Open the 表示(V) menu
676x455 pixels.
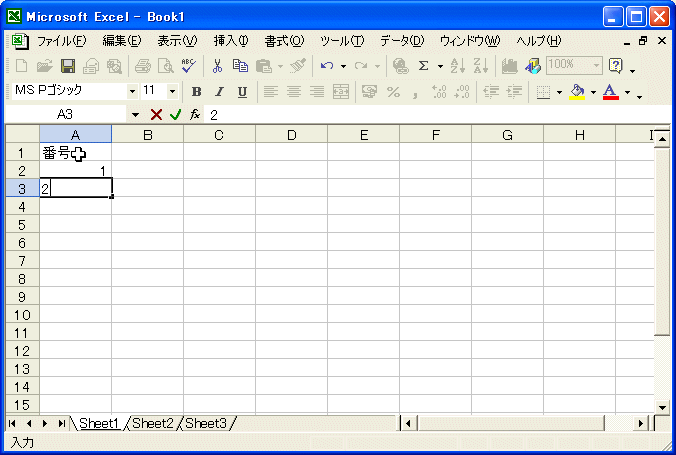[x=177, y=41]
